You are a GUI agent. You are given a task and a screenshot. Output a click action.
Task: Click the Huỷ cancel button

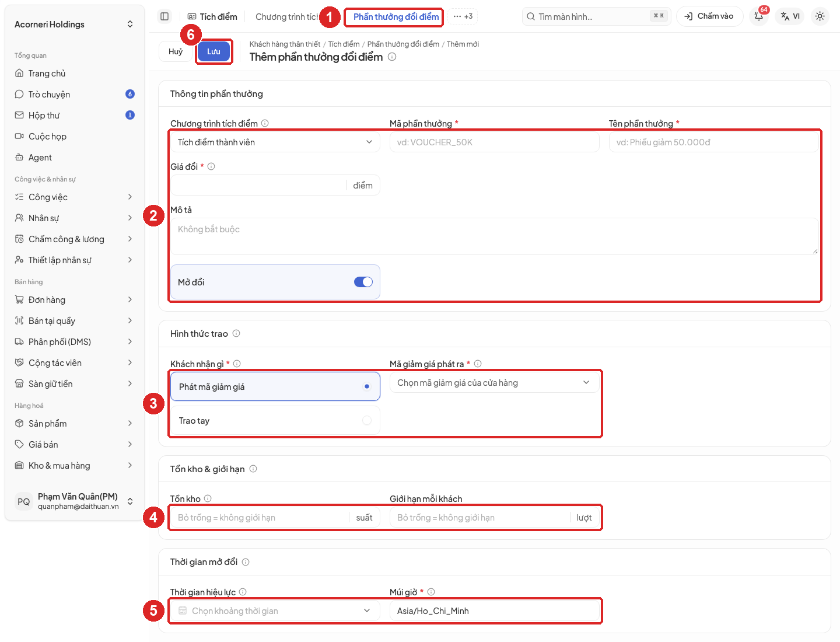pos(176,51)
